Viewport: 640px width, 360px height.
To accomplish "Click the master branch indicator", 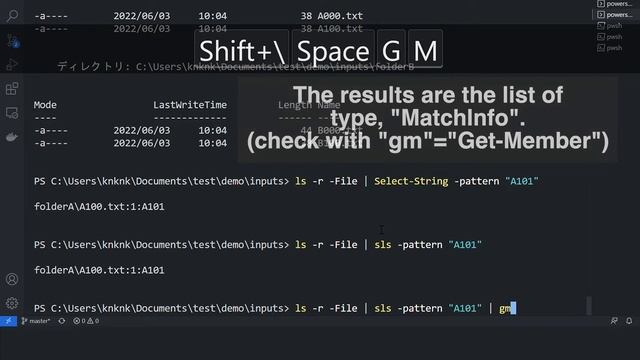I will [x=36, y=321].
